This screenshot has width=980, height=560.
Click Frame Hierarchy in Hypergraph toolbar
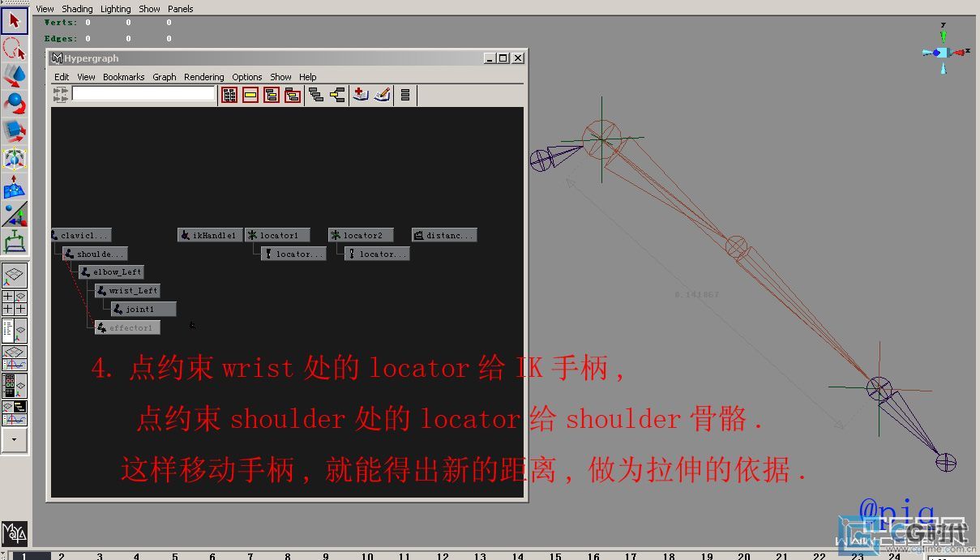[272, 95]
